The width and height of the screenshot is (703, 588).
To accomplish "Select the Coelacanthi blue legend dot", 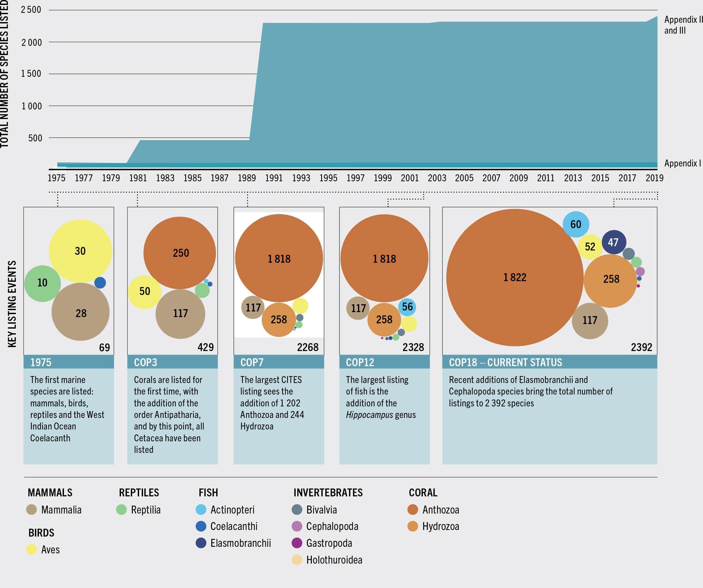I will [x=201, y=526].
